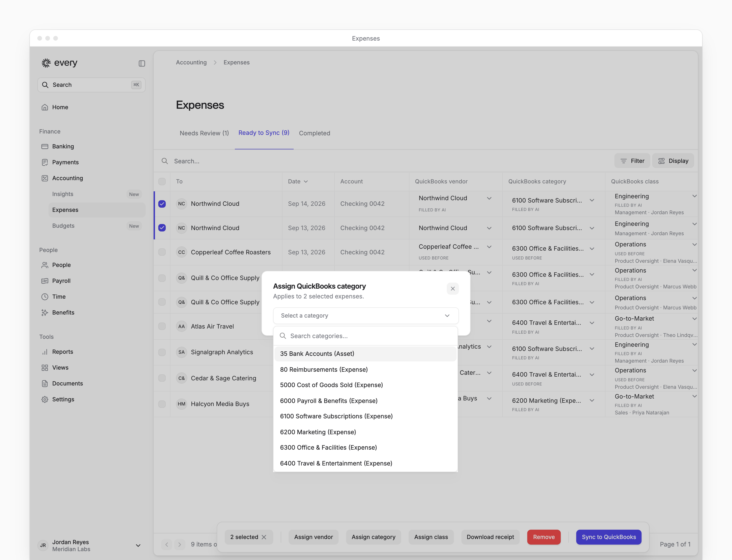Click the every logo
Viewport: 732px width, 560px height.
59,63
